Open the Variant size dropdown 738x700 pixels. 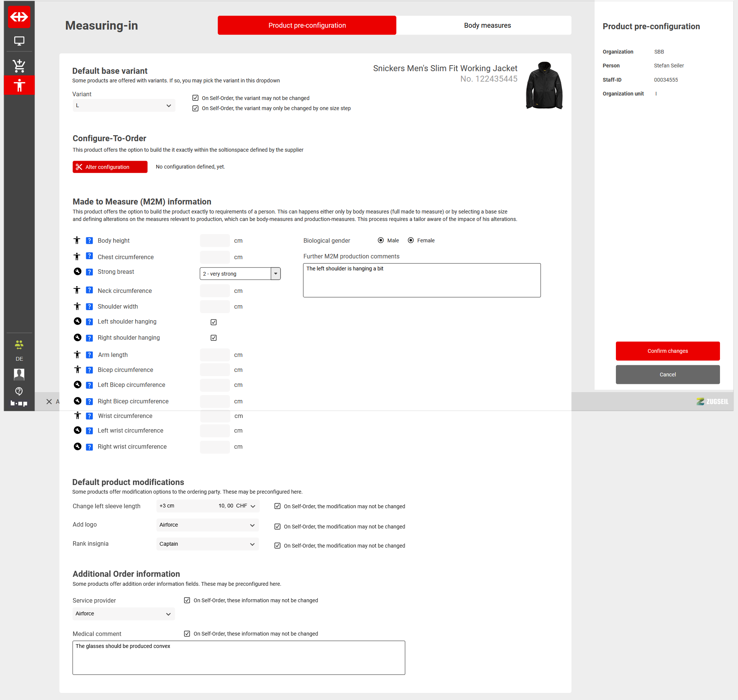pyautogui.click(x=124, y=106)
